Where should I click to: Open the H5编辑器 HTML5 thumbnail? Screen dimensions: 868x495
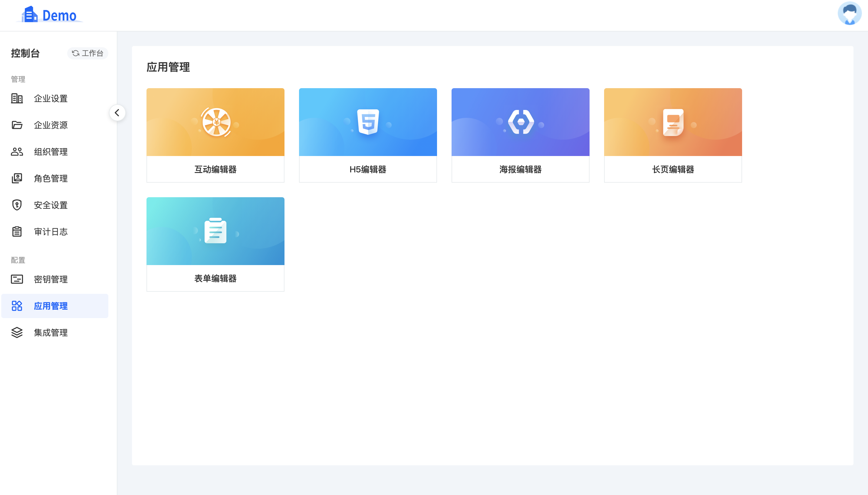(x=368, y=122)
